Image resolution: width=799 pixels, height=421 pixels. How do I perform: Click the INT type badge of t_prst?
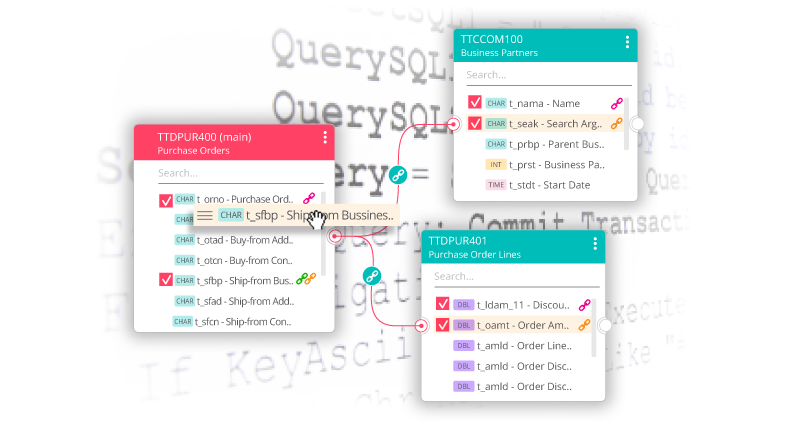[x=496, y=165]
